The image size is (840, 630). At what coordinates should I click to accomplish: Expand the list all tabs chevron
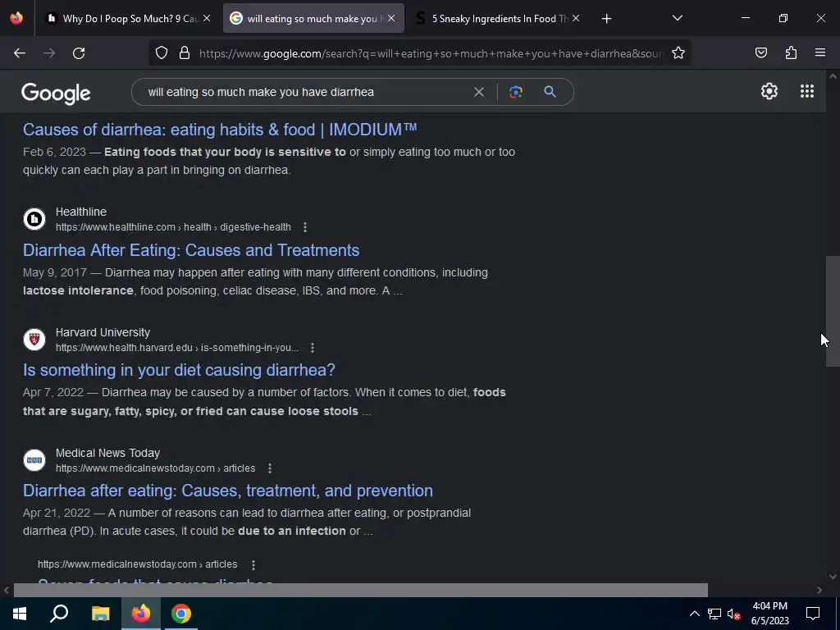677,18
